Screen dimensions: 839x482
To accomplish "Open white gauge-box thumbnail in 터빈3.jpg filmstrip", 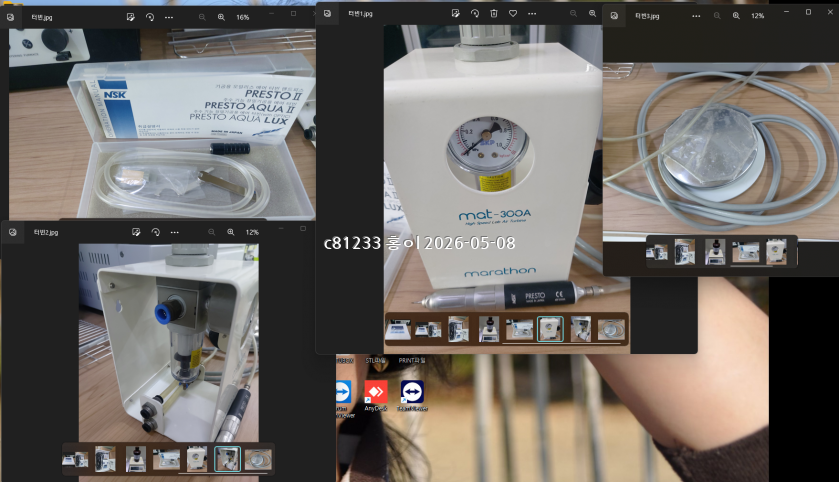I will point(776,252).
